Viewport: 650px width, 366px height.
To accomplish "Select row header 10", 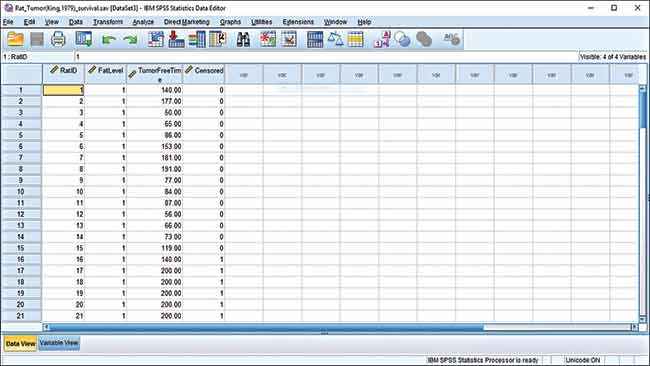I will point(21,191).
